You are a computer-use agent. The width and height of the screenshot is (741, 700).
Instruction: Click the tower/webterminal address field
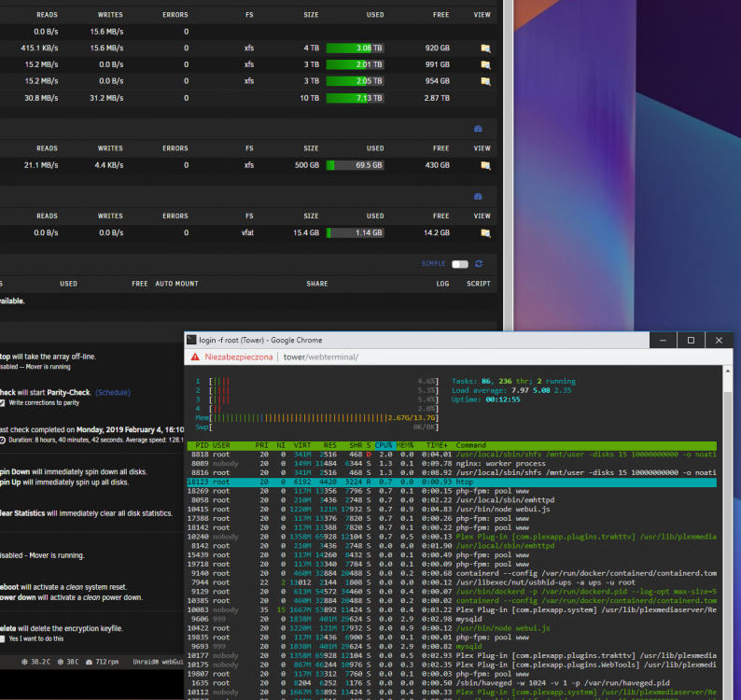tap(321, 357)
